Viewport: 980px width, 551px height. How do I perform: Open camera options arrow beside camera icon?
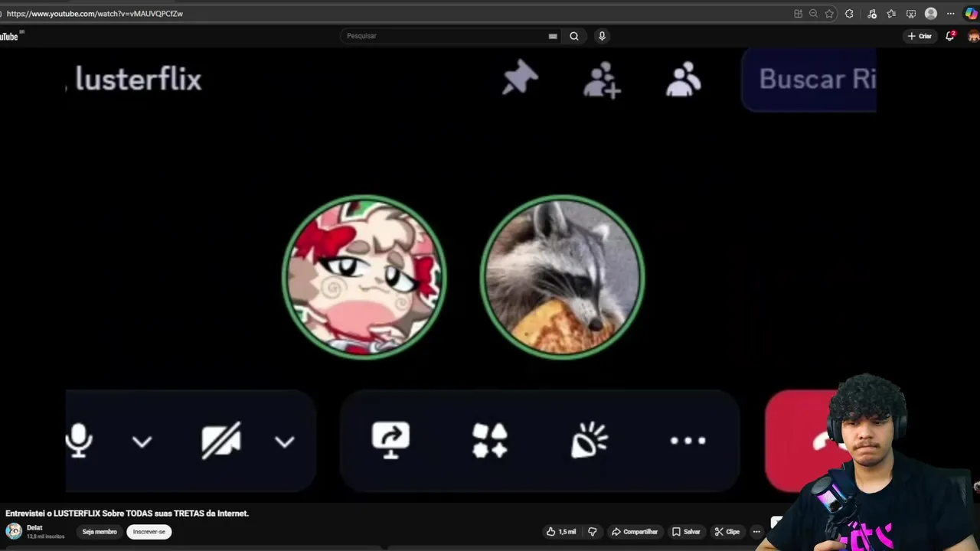click(x=284, y=442)
